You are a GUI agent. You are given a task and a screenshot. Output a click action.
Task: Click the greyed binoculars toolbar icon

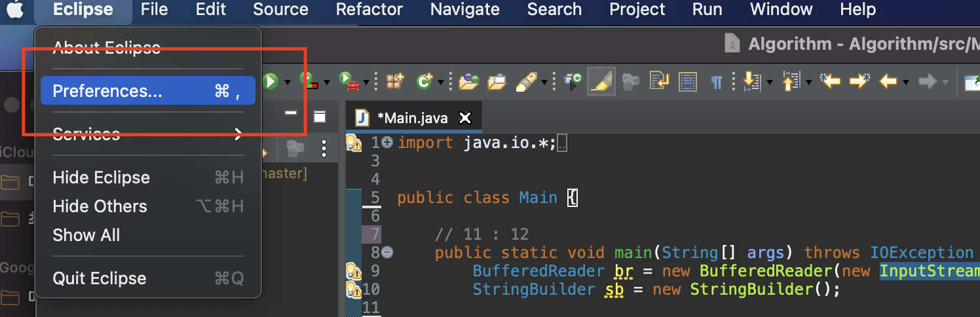[x=630, y=81]
